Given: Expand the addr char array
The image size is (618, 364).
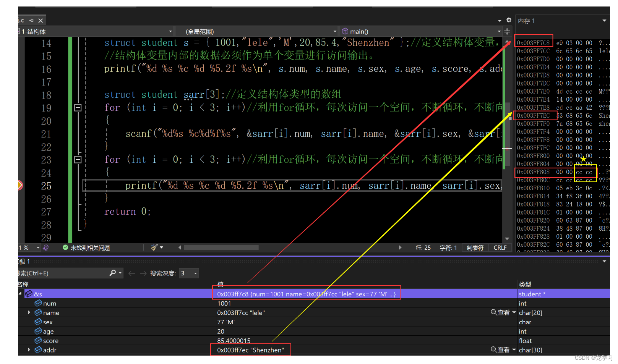Looking at the screenshot, I should [29, 350].
